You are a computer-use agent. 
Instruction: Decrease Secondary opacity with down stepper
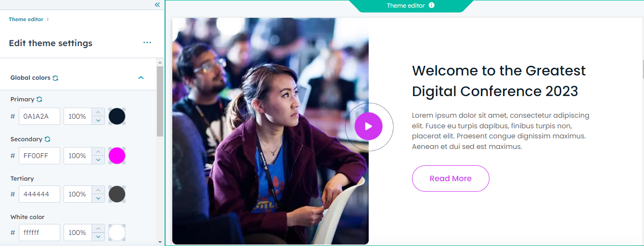coord(98,160)
